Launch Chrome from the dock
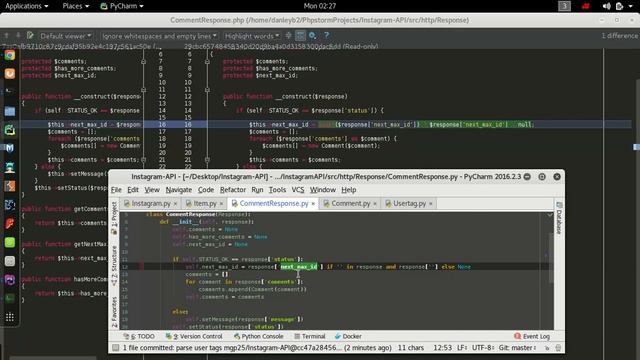The image size is (640, 360). pos(10,55)
